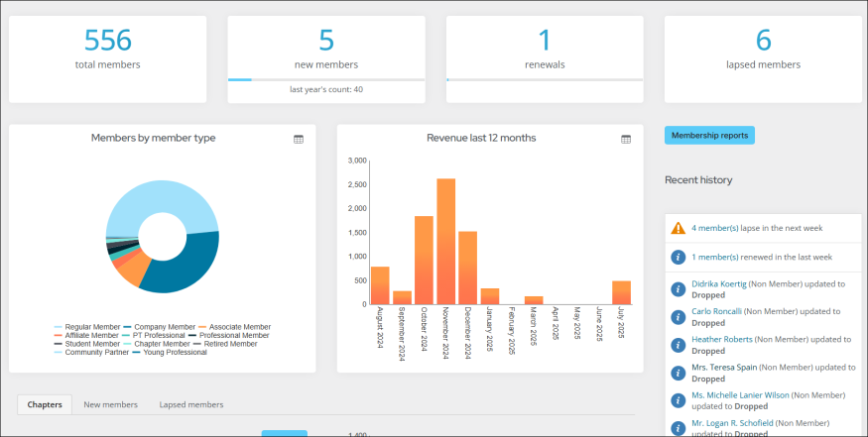Switch to the Lapsed members tab
Screen dimensions: 868x437
[x=191, y=404]
